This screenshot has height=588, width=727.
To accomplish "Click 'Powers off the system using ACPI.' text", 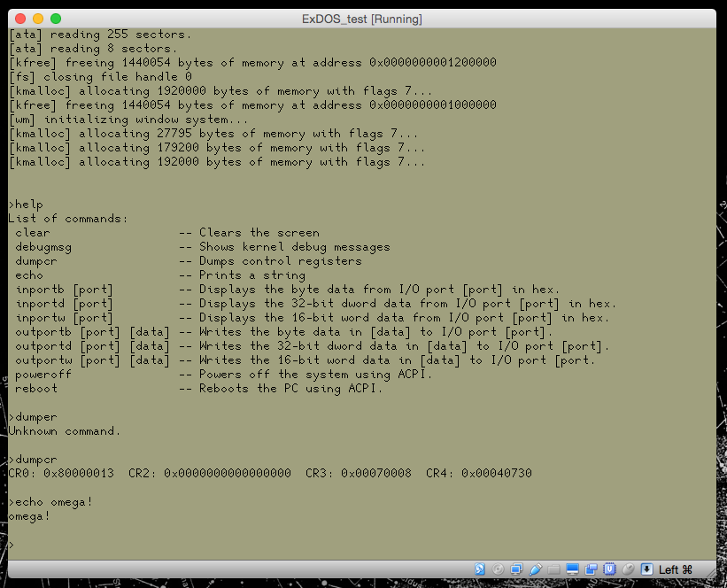I will pos(315,375).
